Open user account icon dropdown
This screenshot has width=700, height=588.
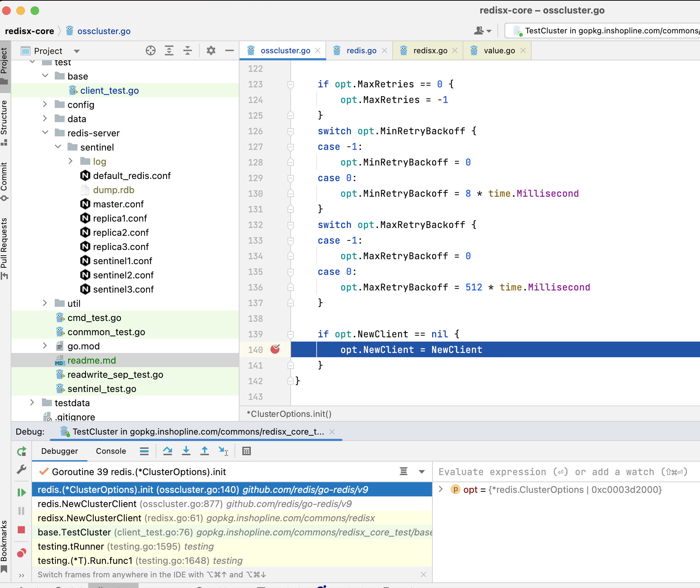point(483,31)
